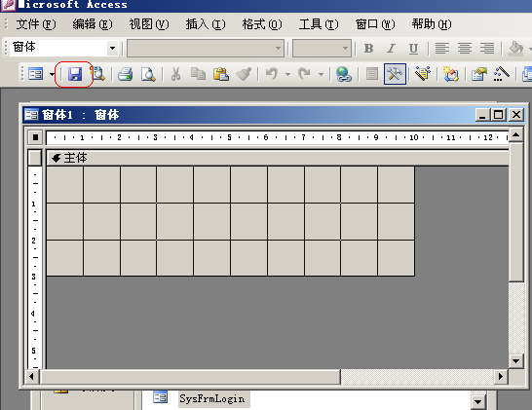Click the Field List icon
The height and width of the screenshot is (410, 532).
tap(372, 74)
